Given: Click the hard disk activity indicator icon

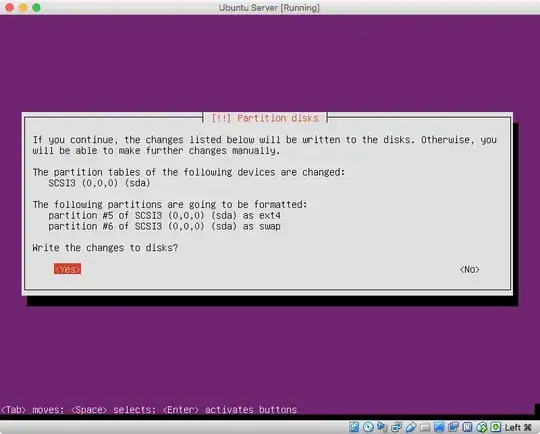Looking at the screenshot, I should (x=354, y=427).
